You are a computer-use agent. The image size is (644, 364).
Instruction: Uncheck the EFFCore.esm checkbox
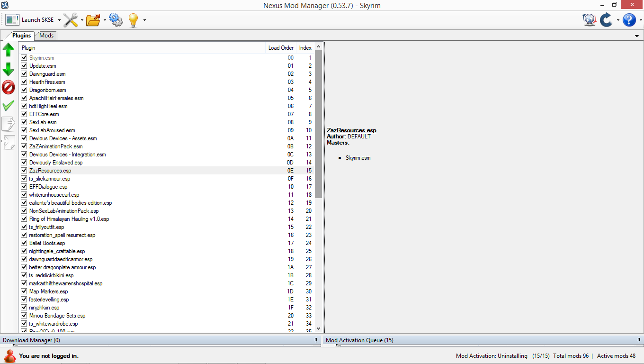coord(24,114)
